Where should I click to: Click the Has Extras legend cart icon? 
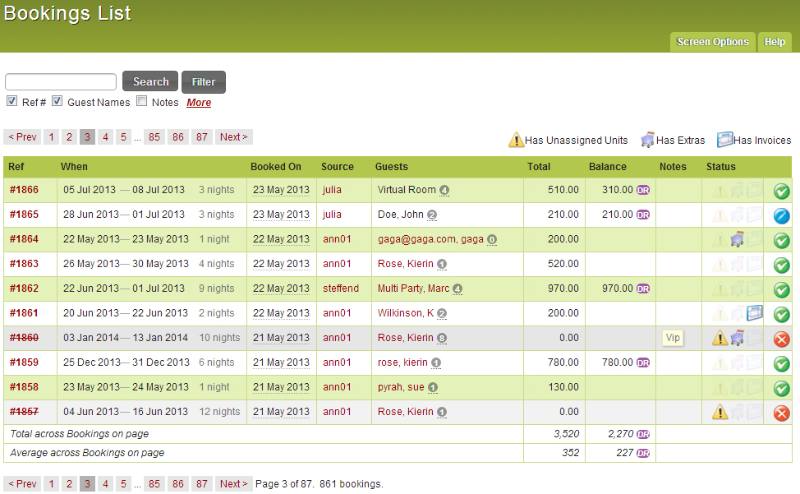(x=647, y=139)
